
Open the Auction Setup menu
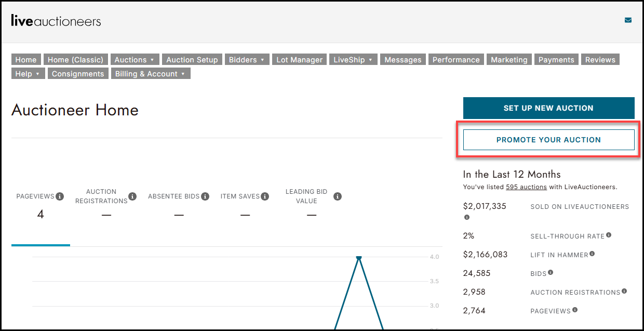coord(192,60)
